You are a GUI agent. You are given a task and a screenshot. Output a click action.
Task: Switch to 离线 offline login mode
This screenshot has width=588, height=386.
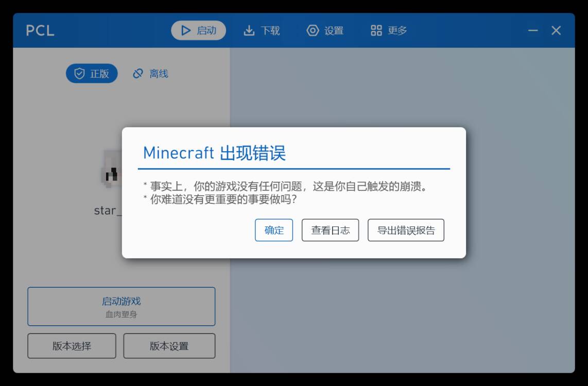click(x=150, y=74)
